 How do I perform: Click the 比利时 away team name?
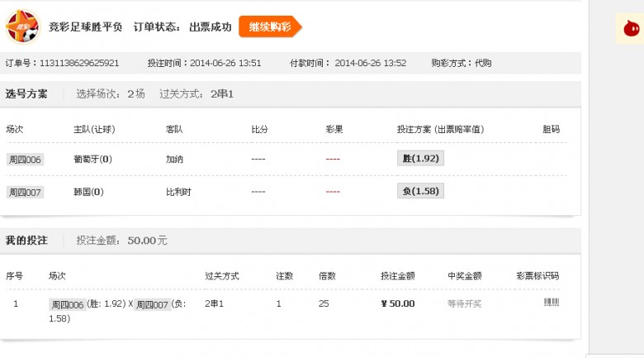click(178, 192)
